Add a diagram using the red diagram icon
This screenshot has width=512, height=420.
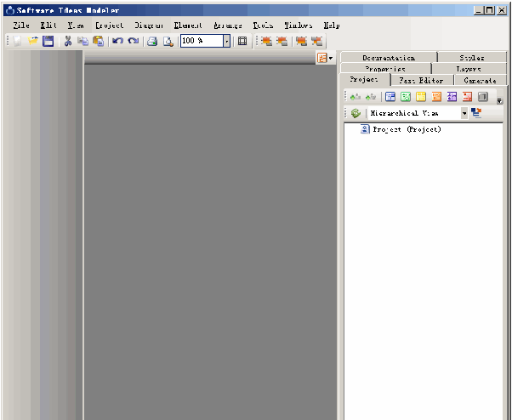point(467,97)
